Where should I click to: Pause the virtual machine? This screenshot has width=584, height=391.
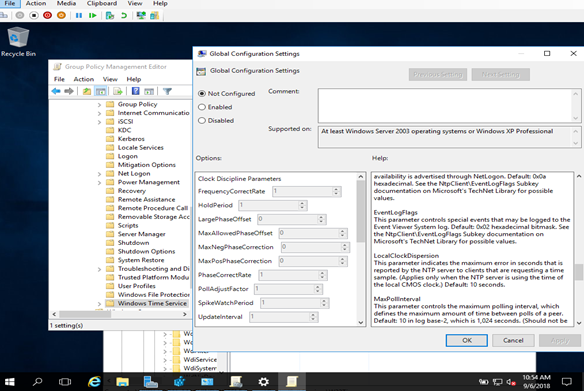click(79, 15)
